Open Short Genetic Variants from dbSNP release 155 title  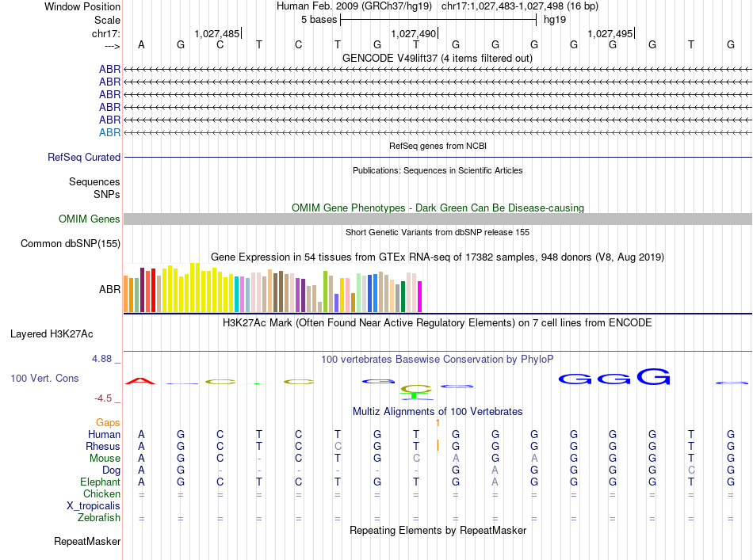click(438, 232)
